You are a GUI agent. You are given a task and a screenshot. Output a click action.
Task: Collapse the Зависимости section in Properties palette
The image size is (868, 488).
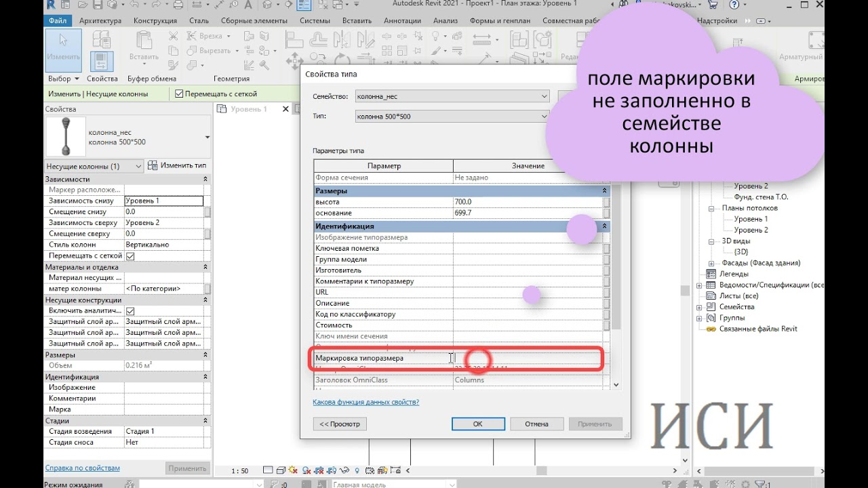point(205,179)
